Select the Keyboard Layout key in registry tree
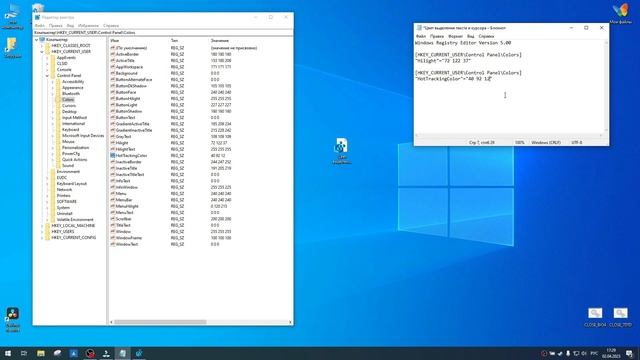Image resolution: width=640 pixels, height=360 pixels. click(72, 184)
